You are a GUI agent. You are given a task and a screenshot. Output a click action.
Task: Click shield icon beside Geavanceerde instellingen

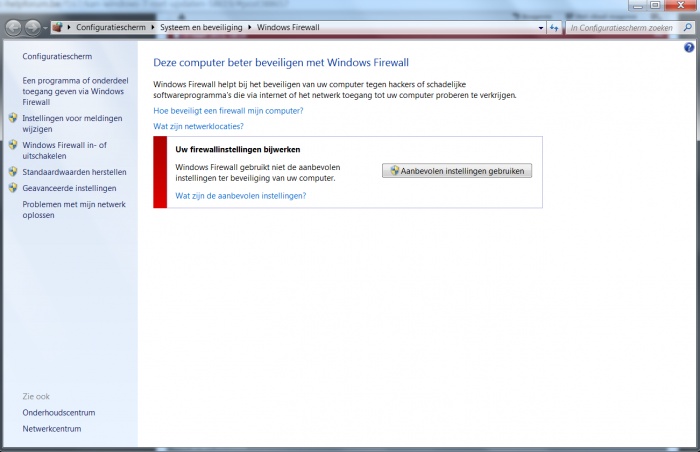[x=13, y=188]
